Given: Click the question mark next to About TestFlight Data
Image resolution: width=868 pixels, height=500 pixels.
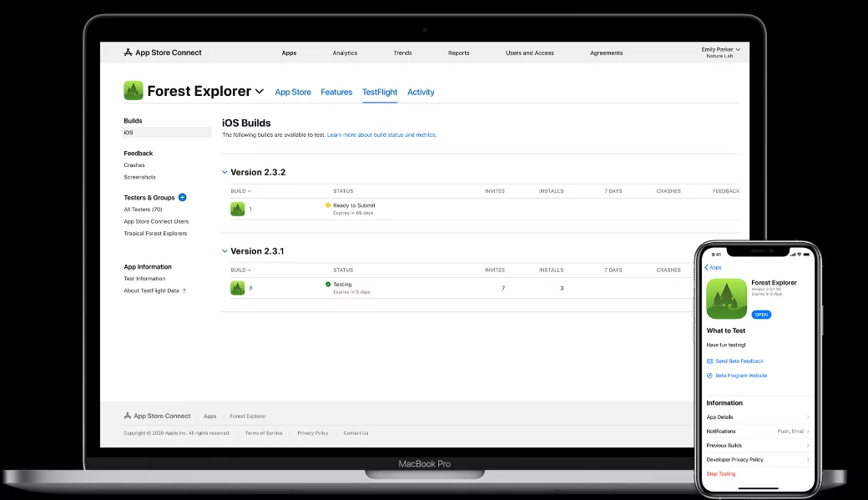Looking at the screenshot, I should (184, 290).
